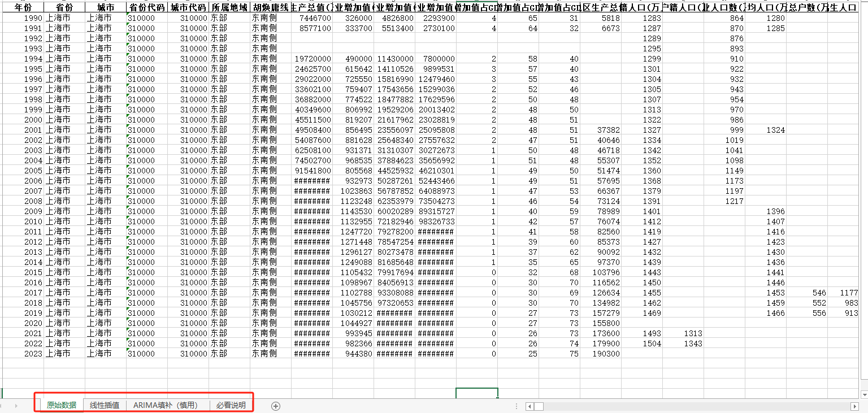Select the year cell 1995
The height and width of the screenshot is (413, 868).
[x=23, y=69]
